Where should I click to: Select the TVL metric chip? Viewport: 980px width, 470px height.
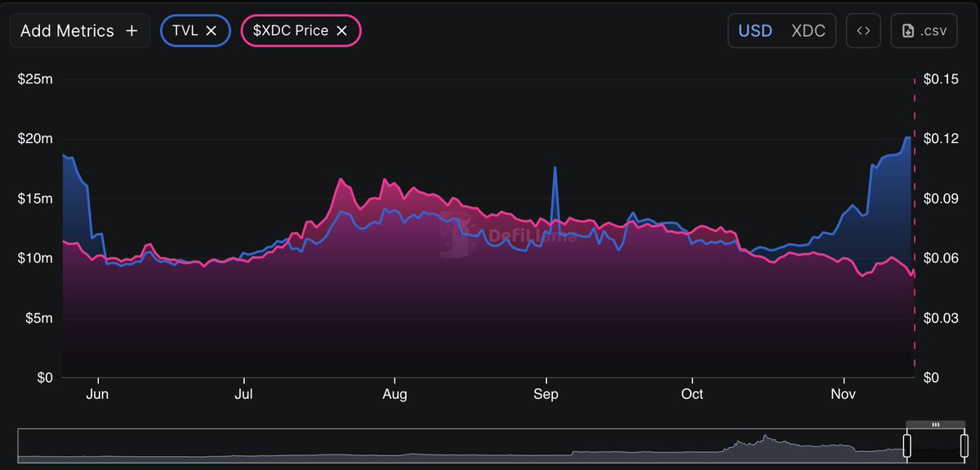pos(195,31)
